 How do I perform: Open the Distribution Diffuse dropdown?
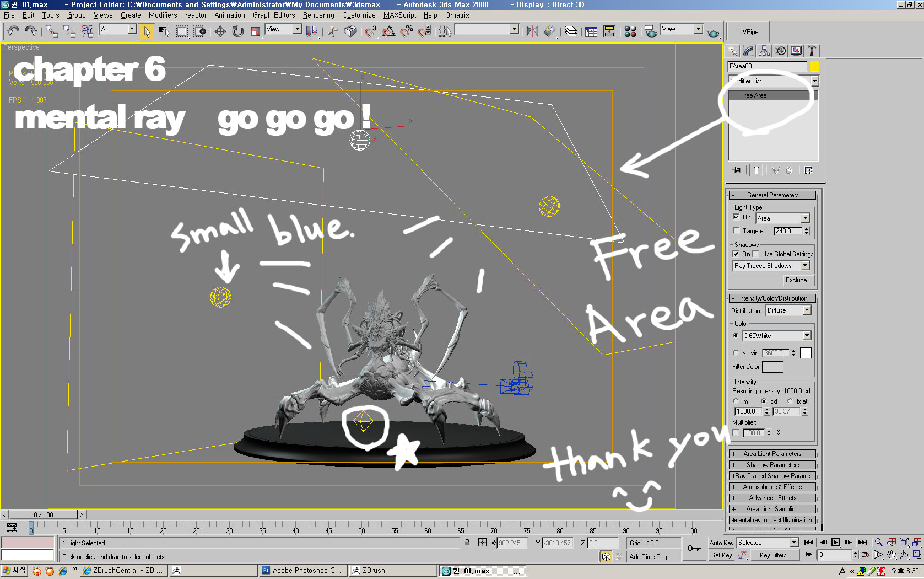click(788, 310)
